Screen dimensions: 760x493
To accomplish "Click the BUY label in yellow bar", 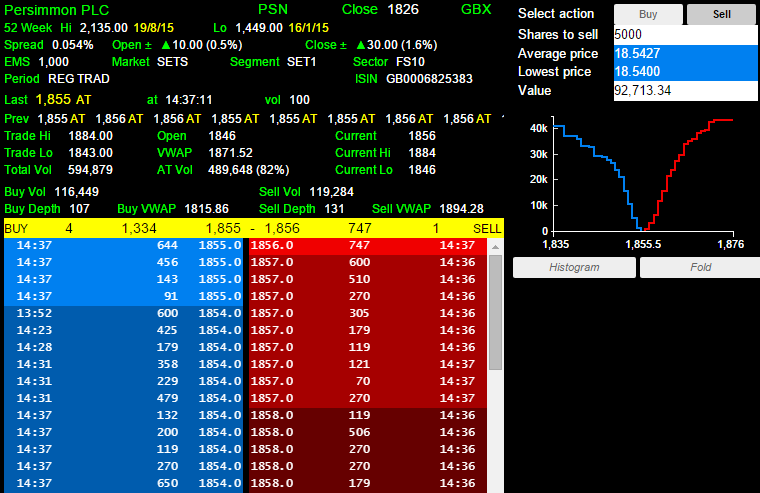I will (x=16, y=228).
